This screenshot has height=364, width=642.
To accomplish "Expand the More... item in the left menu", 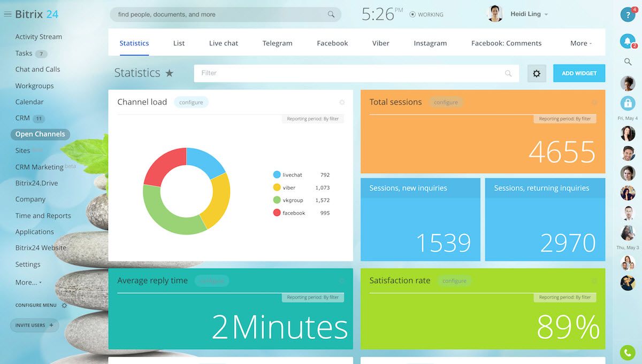I will (27, 281).
